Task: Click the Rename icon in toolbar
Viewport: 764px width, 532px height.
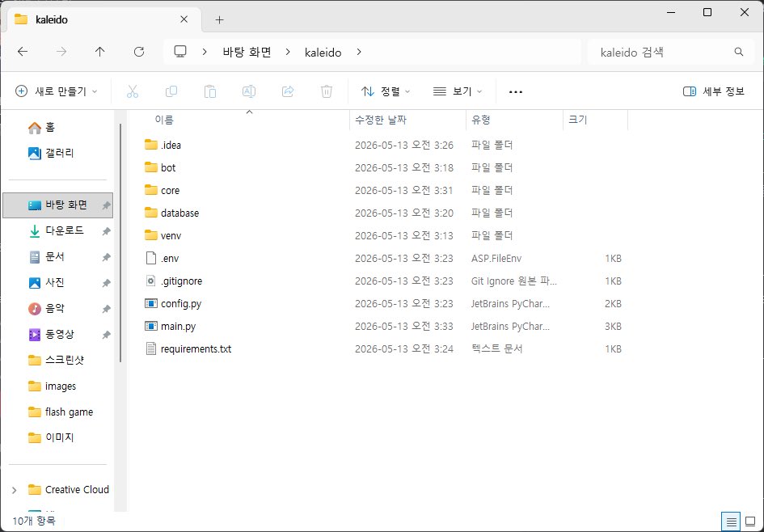Action: 249,91
